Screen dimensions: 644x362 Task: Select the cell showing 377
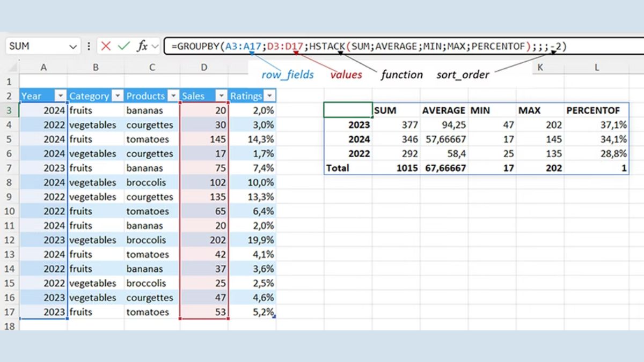396,125
